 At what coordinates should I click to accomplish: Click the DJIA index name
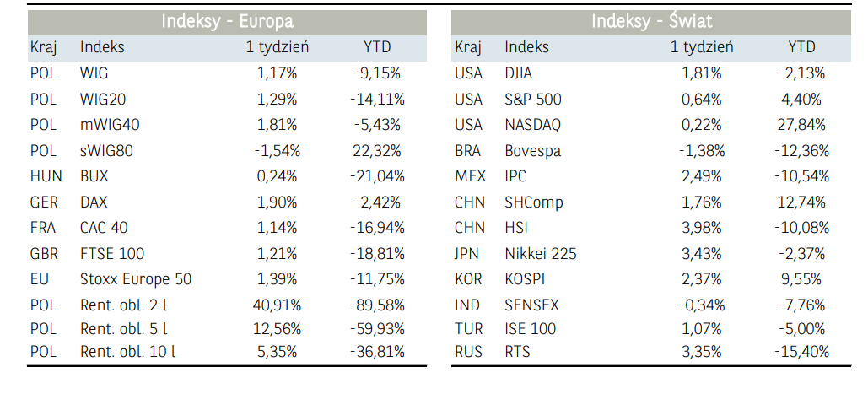click(519, 73)
